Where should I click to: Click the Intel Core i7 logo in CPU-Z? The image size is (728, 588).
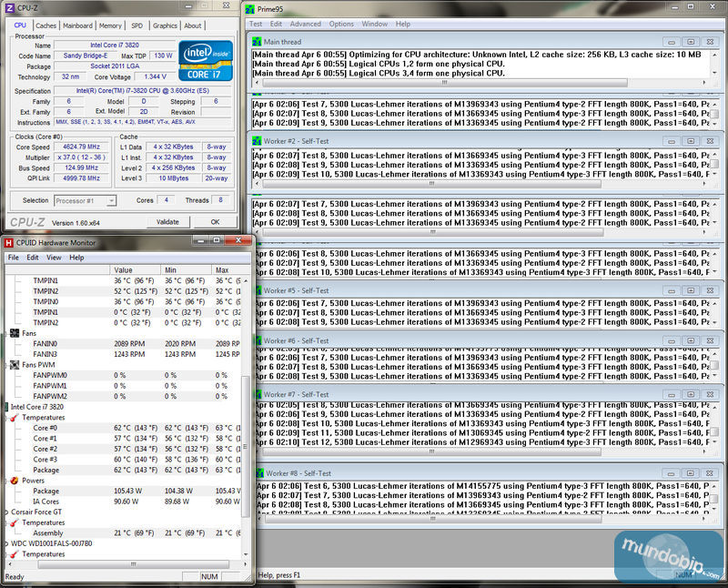click(x=206, y=60)
